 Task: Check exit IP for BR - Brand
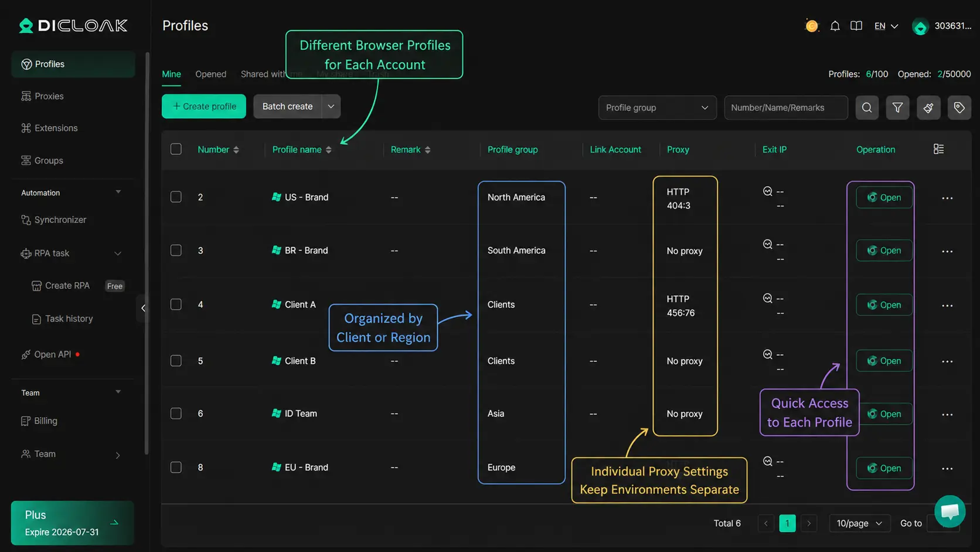point(767,244)
